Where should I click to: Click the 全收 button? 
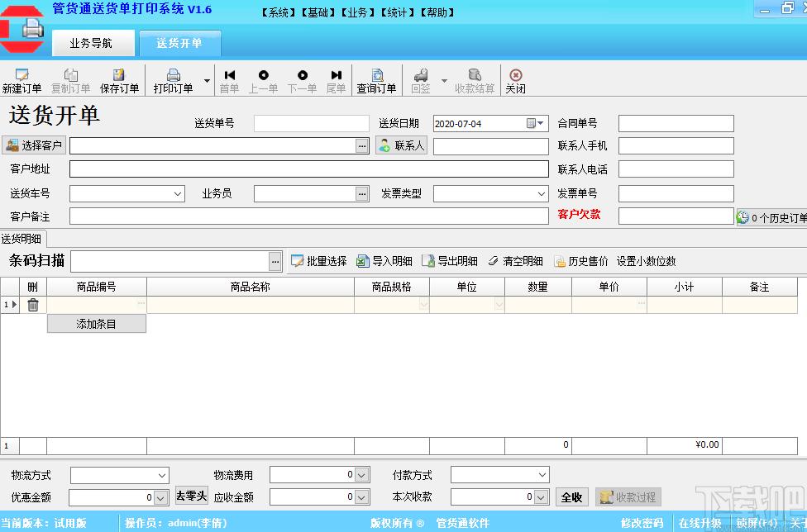pos(572,497)
